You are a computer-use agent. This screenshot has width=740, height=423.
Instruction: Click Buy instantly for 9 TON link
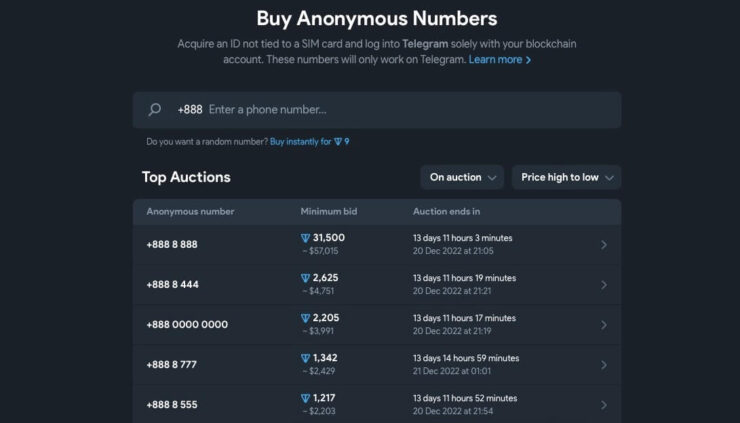tap(309, 142)
